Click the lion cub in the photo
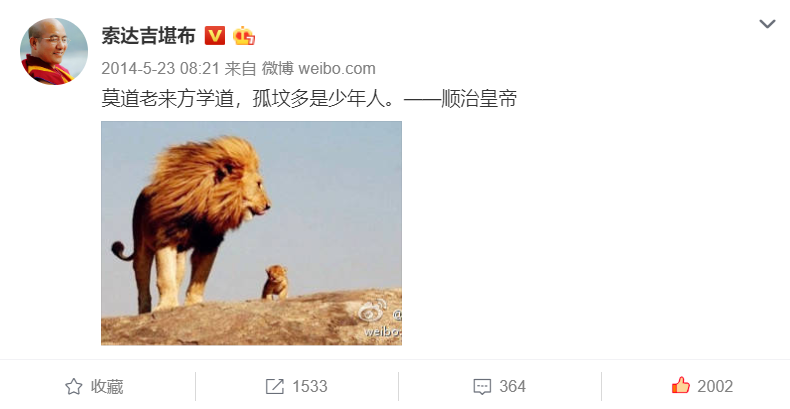The image size is (790, 409). [275, 282]
